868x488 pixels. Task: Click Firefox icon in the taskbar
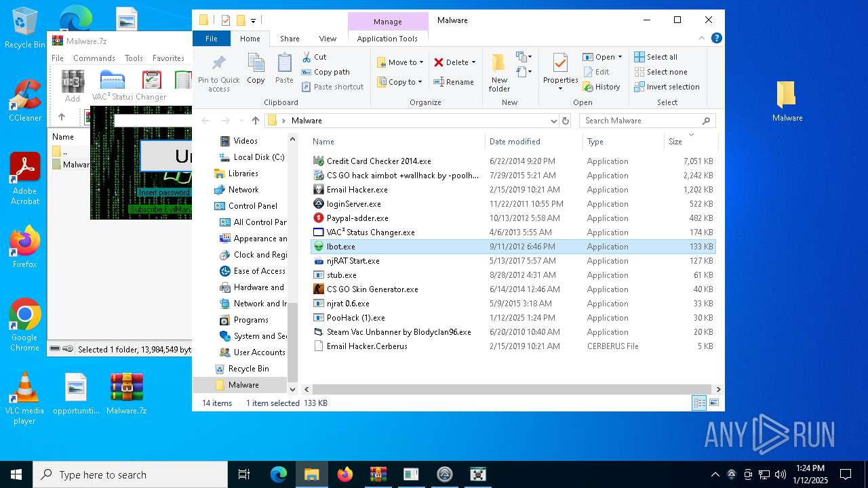[x=345, y=474]
